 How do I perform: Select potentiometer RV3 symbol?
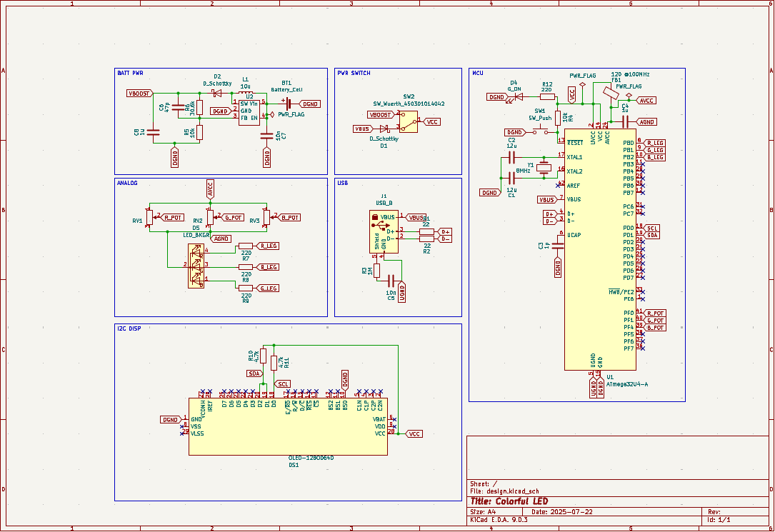tap(267, 217)
